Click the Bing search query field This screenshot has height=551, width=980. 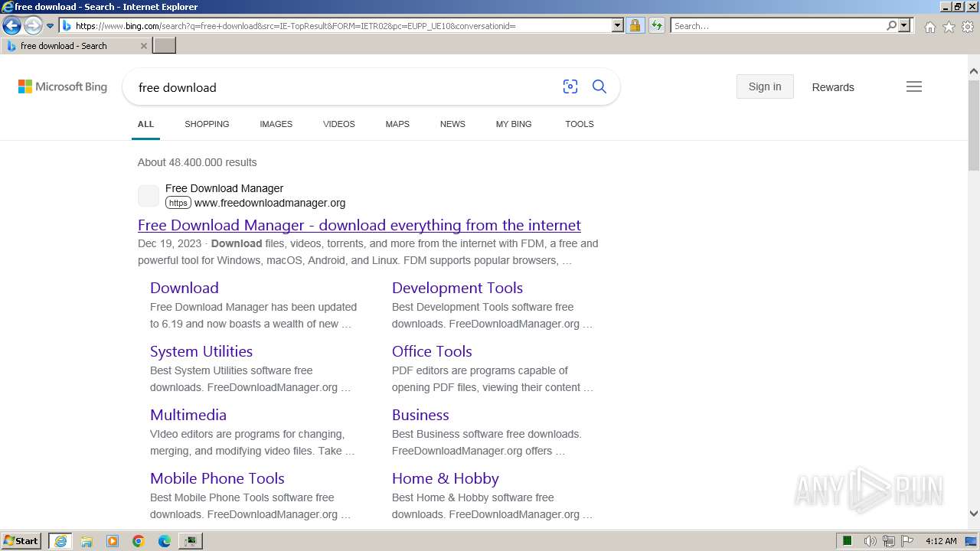tap(345, 87)
